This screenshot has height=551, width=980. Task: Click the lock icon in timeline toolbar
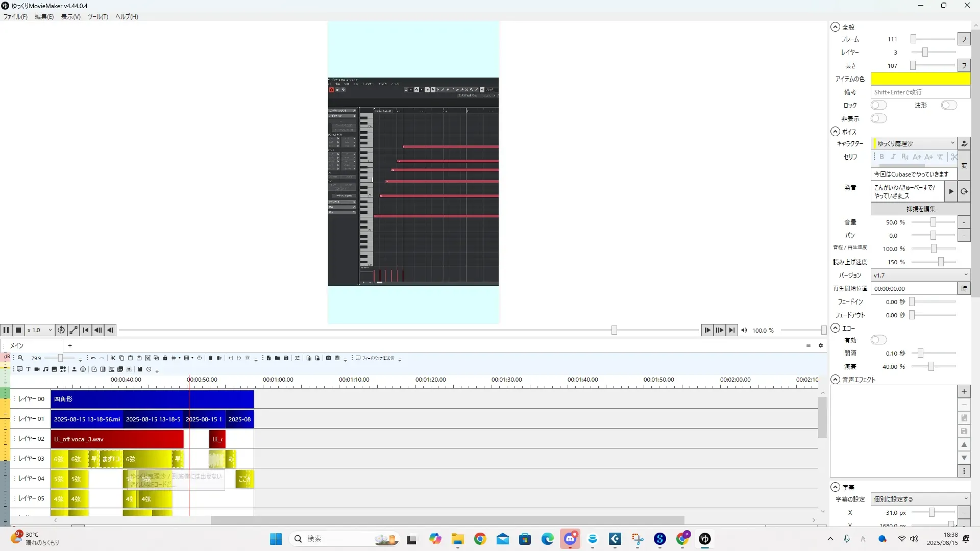(x=165, y=358)
